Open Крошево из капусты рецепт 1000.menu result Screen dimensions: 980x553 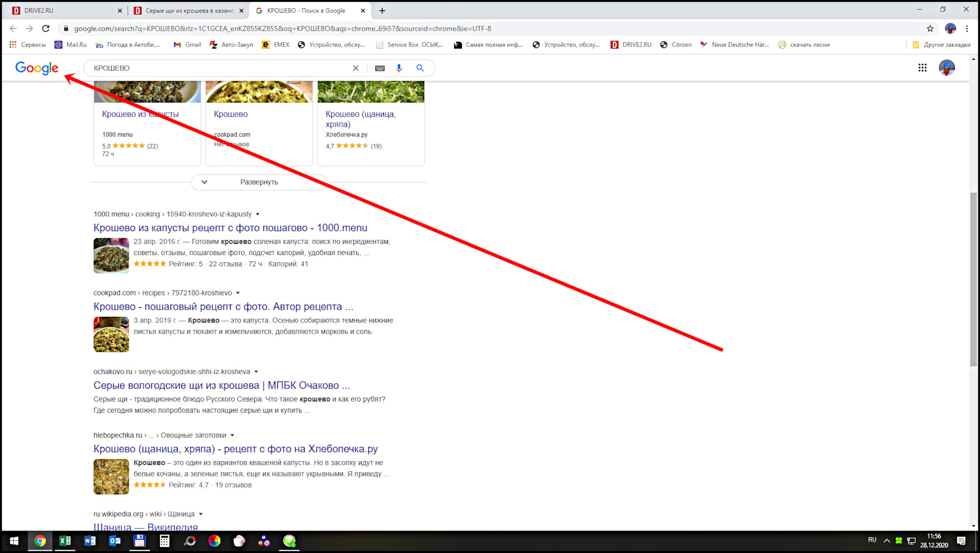point(230,228)
